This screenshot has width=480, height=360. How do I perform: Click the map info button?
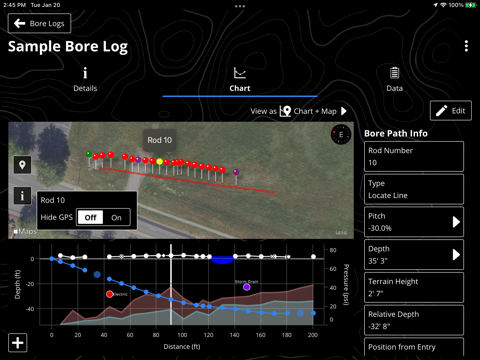click(x=22, y=195)
